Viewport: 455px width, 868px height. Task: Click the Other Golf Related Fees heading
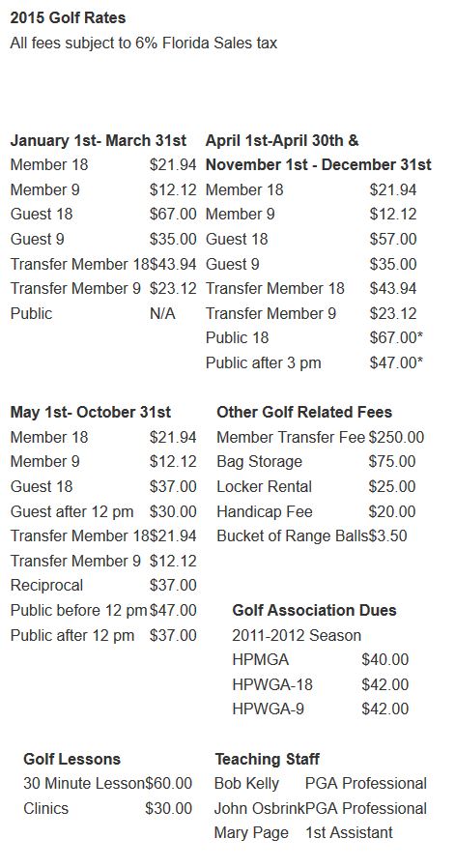point(304,413)
